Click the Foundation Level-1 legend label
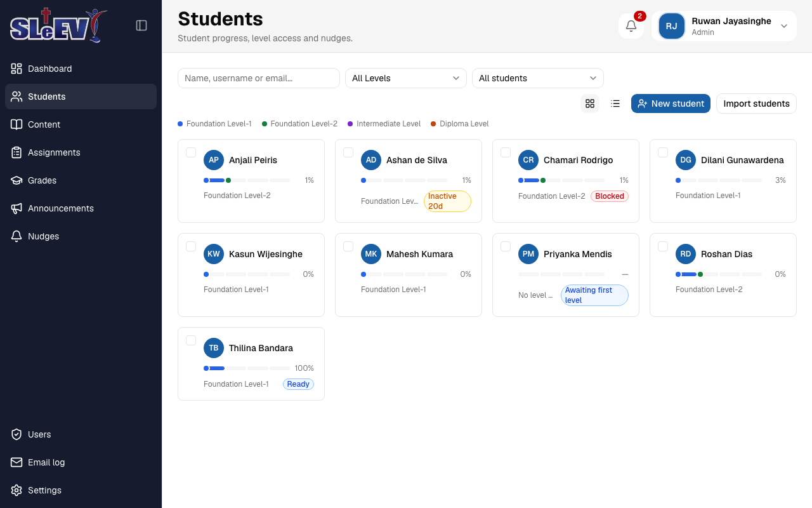Viewport: 812px width, 508px height. coord(219,124)
